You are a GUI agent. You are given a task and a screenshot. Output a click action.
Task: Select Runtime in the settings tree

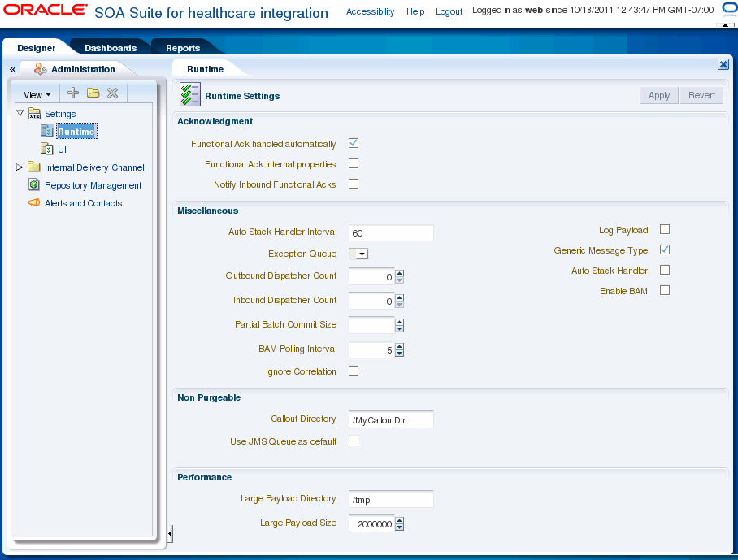pos(76,132)
